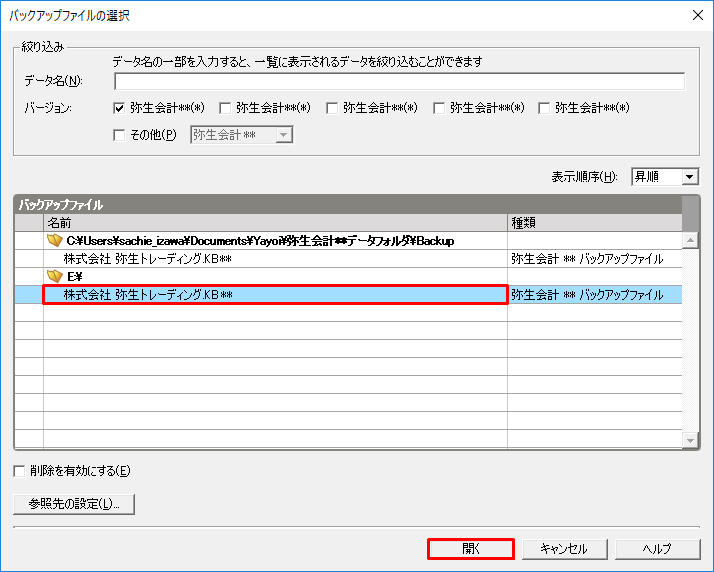Screen dimensions: 714x572
Task: Select the E¥ folder row
Action: (348, 276)
